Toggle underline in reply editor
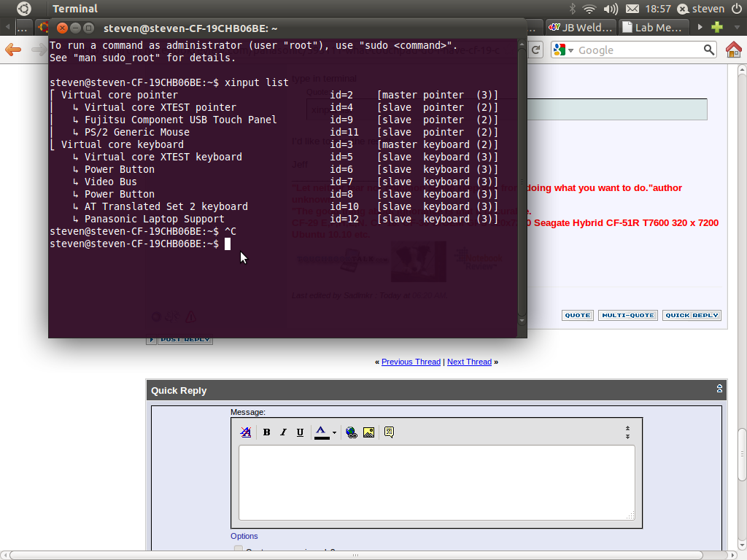 pos(300,432)
